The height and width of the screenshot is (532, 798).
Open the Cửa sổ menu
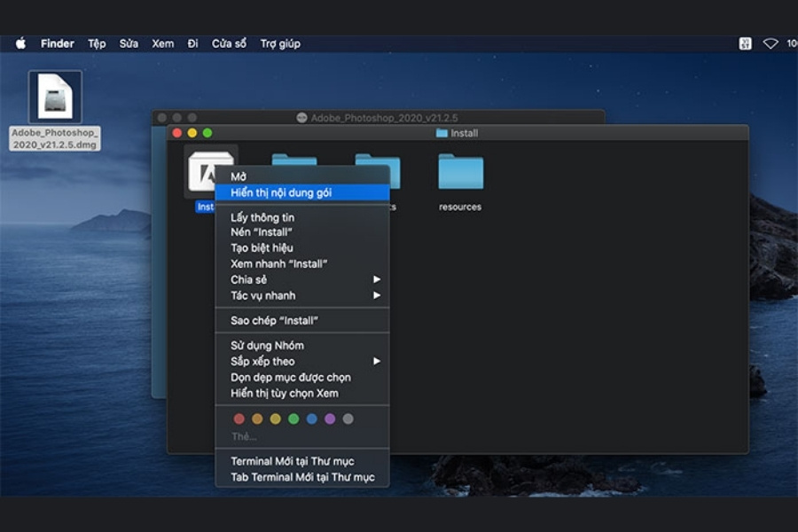[229, 43]
